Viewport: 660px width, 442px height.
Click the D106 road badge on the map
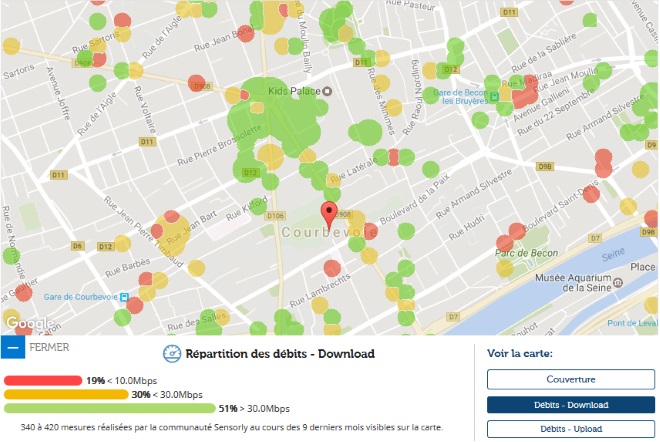[x=276, y=216]
